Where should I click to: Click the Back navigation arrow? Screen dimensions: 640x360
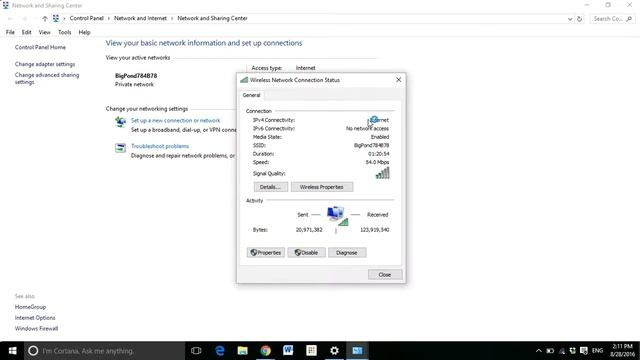(10, 18)
